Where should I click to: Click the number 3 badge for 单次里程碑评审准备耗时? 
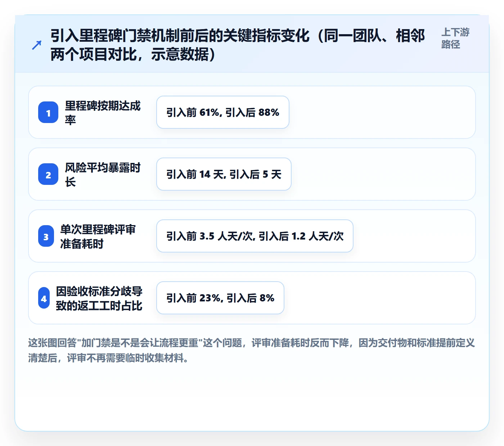tap(46, 236)
